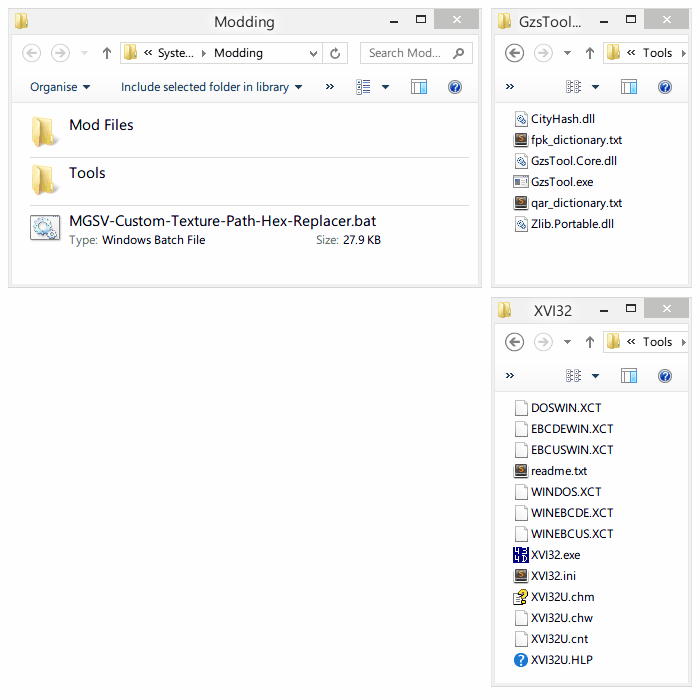
Task: Select CityHash.dll file
Action: click(x=555, y=119)
